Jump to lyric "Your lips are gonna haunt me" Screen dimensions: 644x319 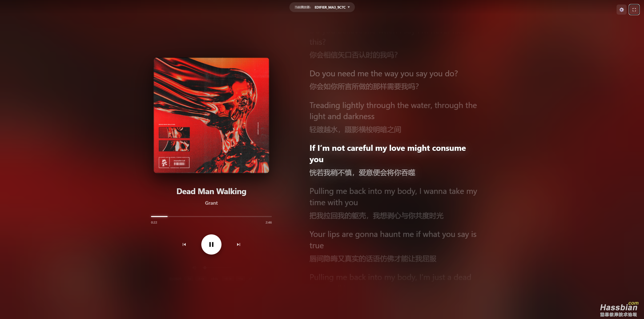(393, 240)
